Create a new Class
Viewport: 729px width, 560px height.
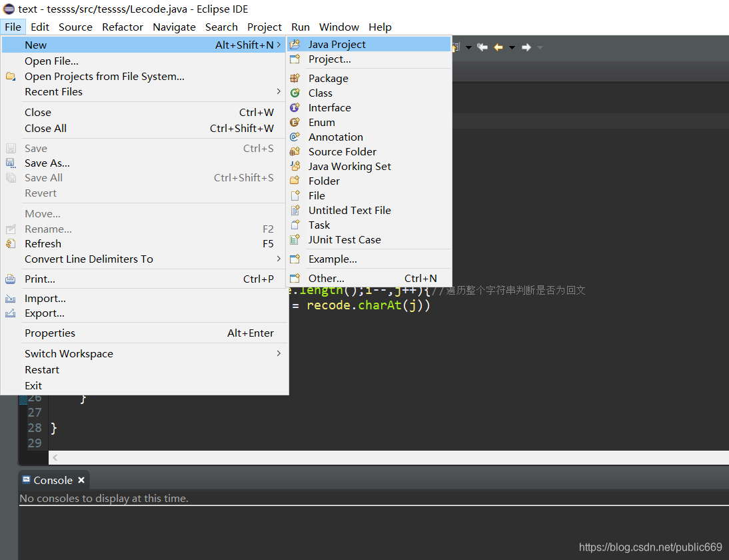368,93
